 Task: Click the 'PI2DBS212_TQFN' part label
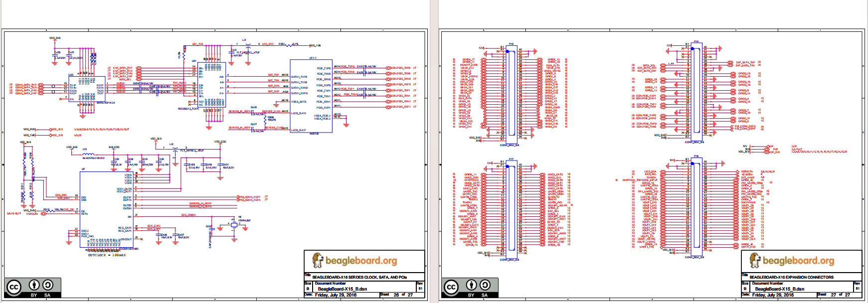tap(188, 109)
